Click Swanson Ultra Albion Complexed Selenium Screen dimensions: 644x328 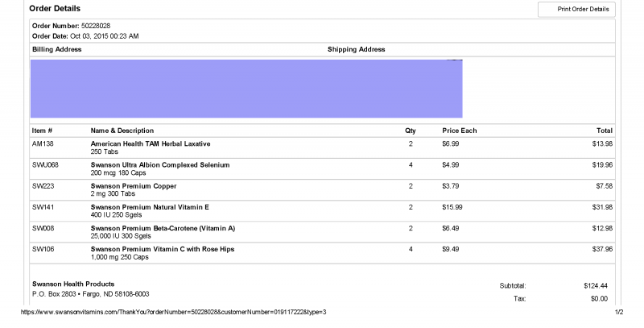click(x=160, y=165)
